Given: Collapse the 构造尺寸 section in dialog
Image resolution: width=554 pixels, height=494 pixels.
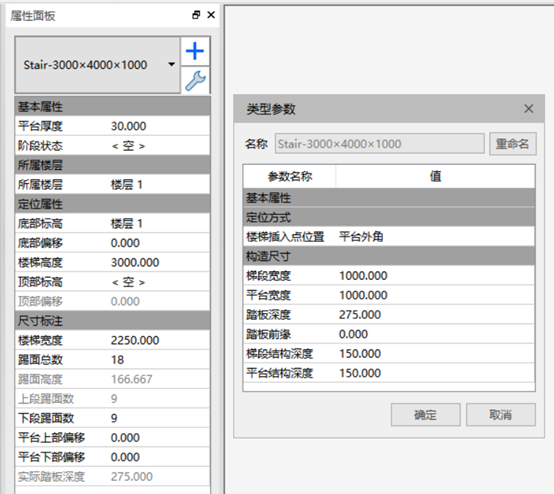Looking at the screenshot, I should (x=389, y=256).
